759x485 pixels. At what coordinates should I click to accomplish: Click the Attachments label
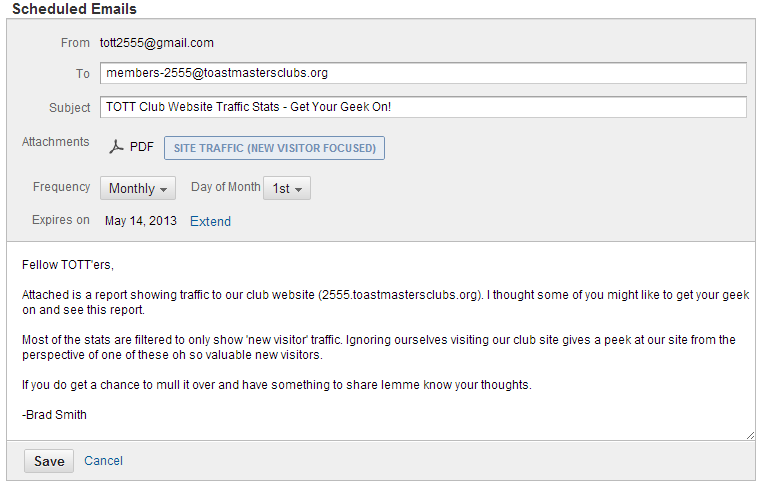(x=56, y=142)
